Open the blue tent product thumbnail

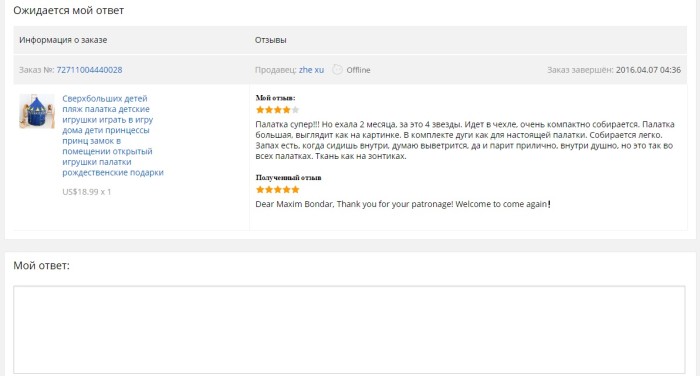37,111
